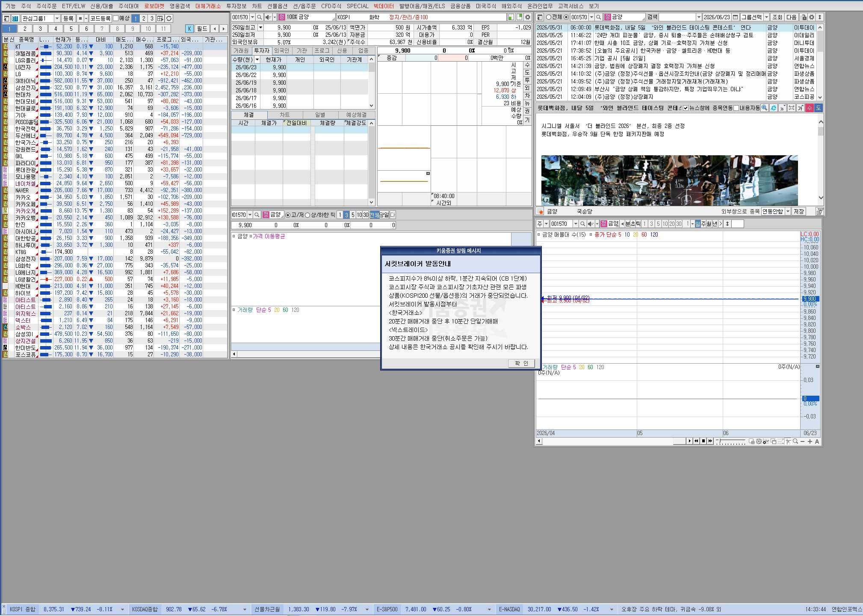Open the watchlist panel menu icon

coord(6,18)
